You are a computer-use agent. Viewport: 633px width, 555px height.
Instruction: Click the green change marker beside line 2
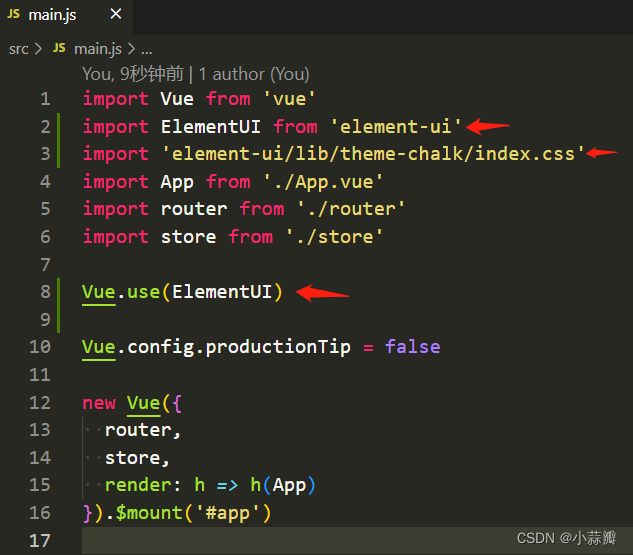[x=59, y=140]
